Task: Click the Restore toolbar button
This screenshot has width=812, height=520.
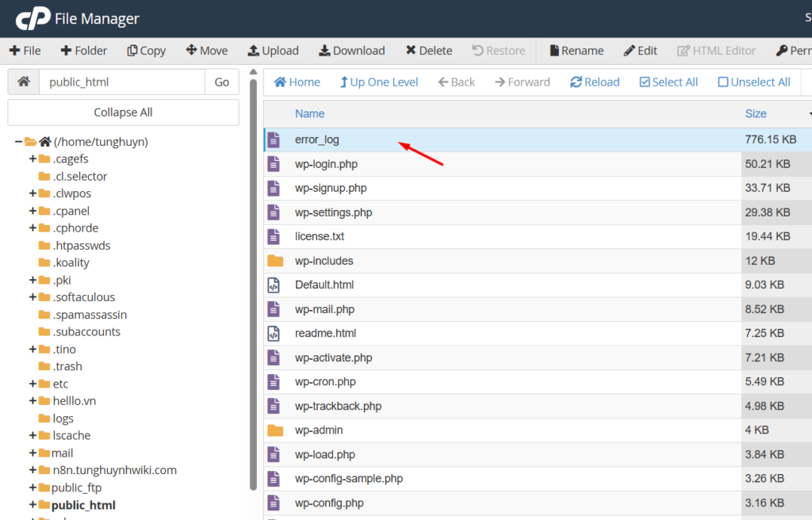Action: [499, 50]
